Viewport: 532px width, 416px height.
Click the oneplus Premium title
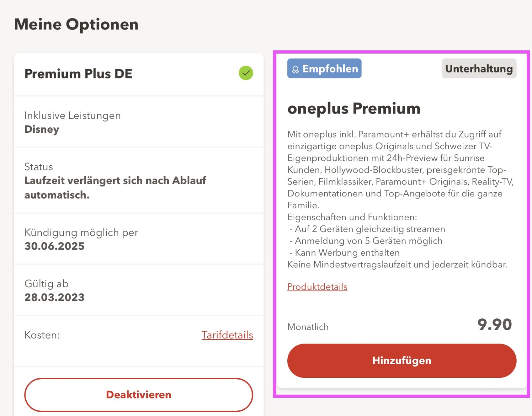click(x=353, y=109)
